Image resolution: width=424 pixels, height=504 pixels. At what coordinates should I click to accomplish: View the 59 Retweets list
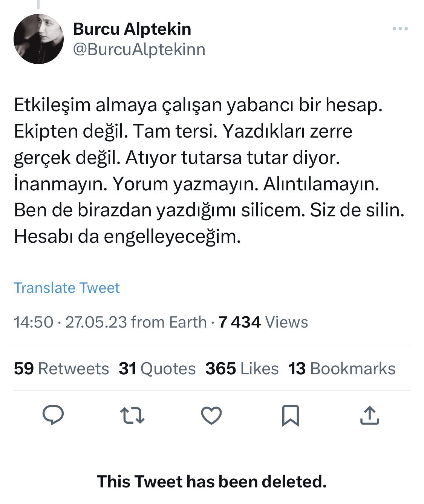[61, 369]
